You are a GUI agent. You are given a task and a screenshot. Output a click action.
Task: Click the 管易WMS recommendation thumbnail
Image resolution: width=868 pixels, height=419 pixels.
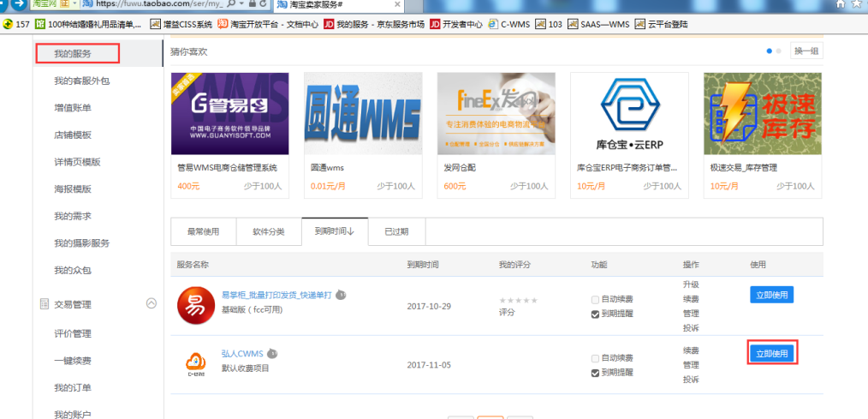click(x=229, y=114)
